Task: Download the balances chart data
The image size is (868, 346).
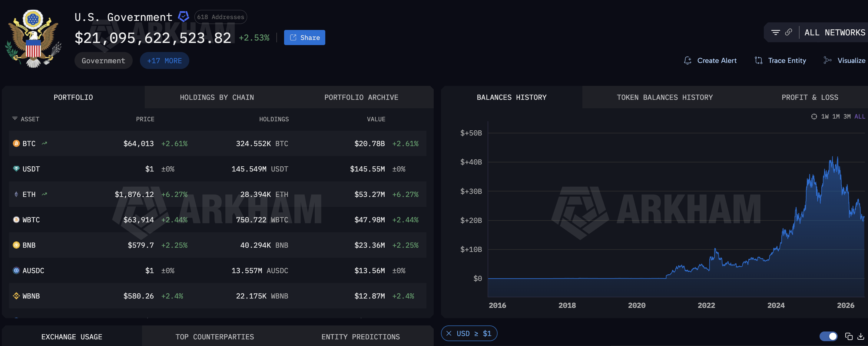Action: (x=861, y=336)
